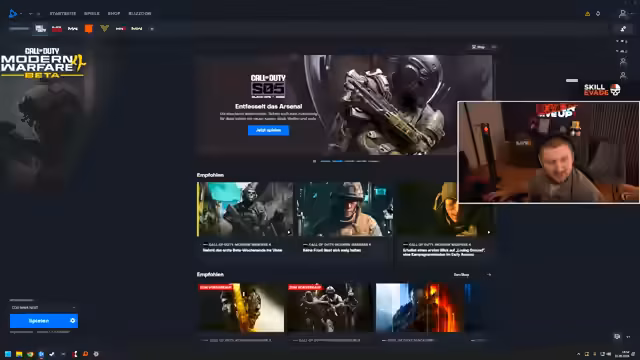Open the SHOP tab
The height and width of the screenshot is (360, 640).
point(114,13)
